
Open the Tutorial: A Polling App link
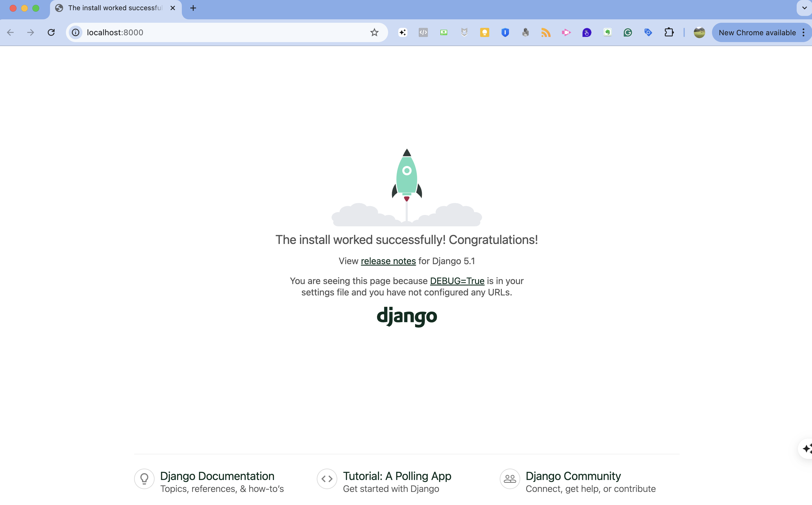[x=397, y=476]
